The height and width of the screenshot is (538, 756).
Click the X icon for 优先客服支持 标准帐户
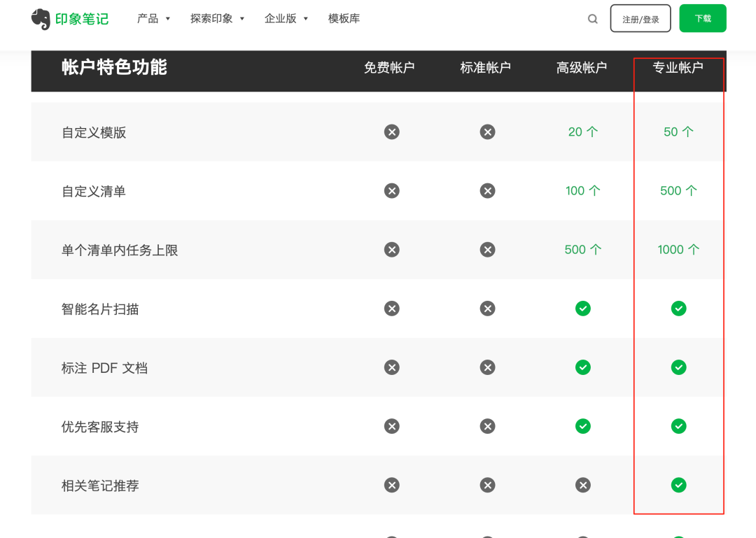point(487,426)
